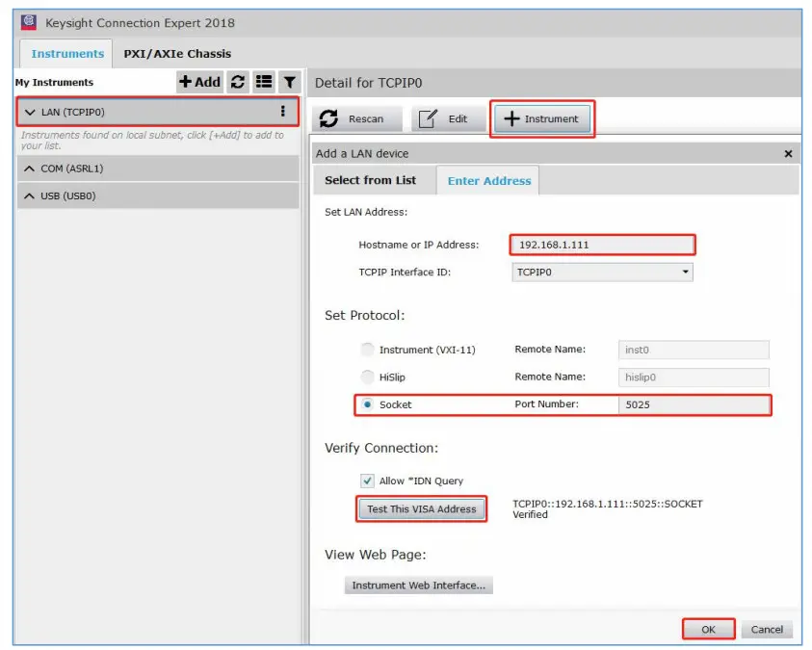Screen dimensions: 812x650
Task: Open the Instrument Web Interface
Action: click(418, 585)
